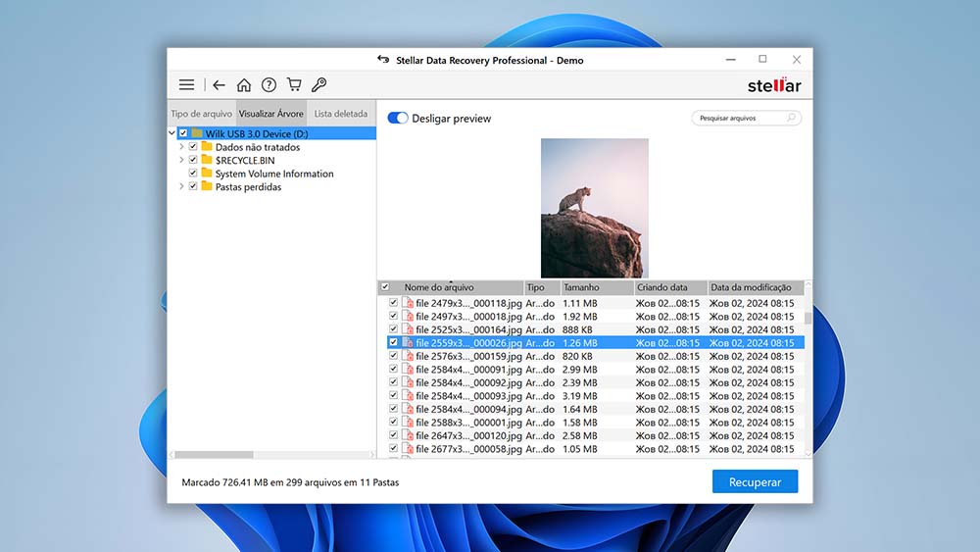The height and width of the screenshot is (552, 980).
Task: Click file icon of file 2584x4..._000094.jpg
Action: [x=408, y=410]
